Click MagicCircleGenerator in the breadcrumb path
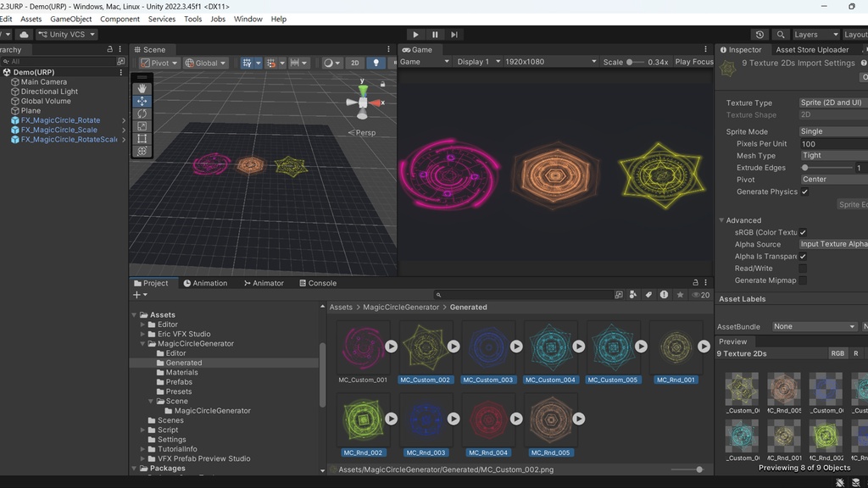Screen dimensions: 868x488 click(x=401, y=307)
